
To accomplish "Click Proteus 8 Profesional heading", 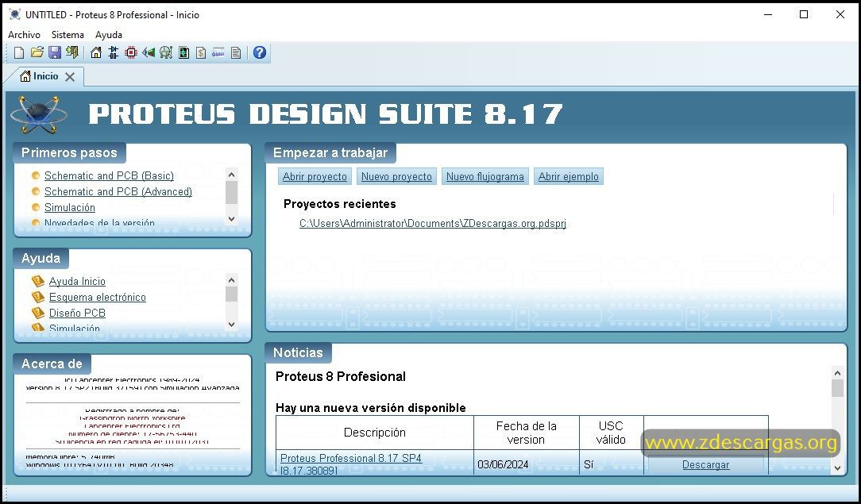I will click(x=341, y=377).
